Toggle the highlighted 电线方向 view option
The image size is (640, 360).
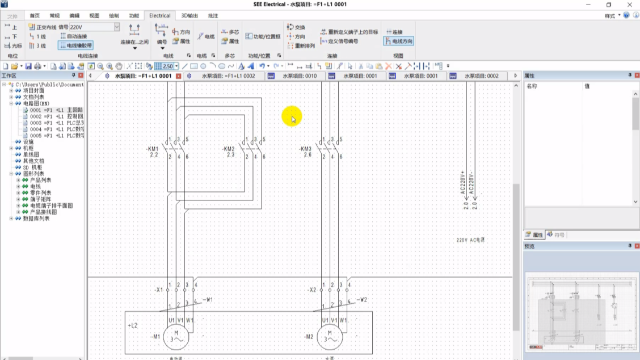click(398, 41)
